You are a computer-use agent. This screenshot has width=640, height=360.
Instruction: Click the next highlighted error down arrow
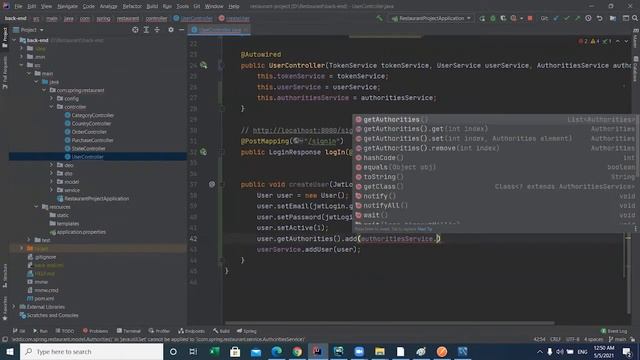click(x=627, y=41)
